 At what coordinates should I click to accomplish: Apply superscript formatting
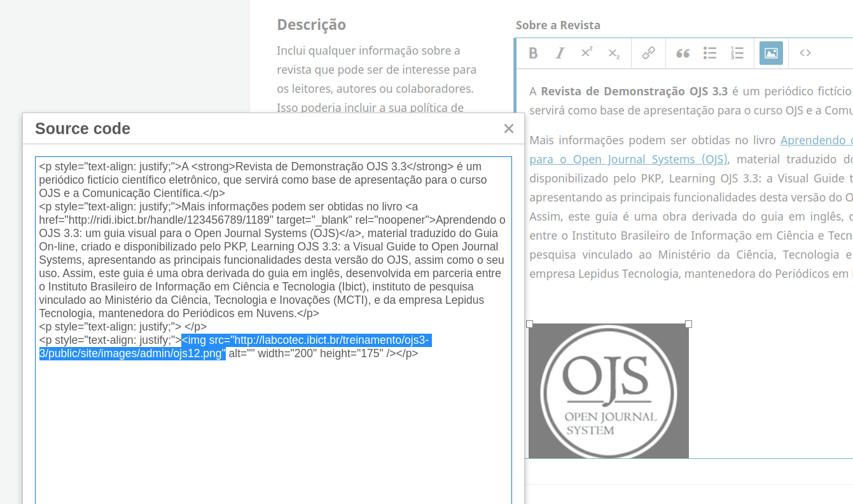(587, 53)
